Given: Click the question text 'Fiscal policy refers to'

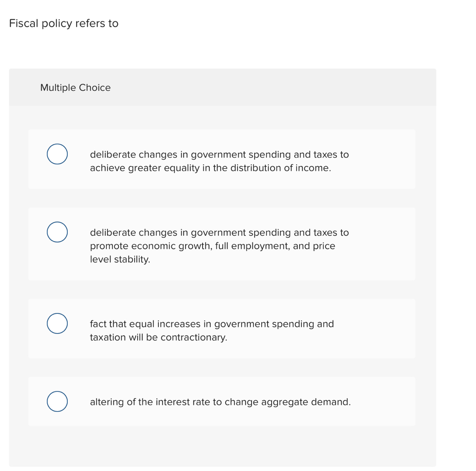Looking at the screenshot, I should point(64,23).
